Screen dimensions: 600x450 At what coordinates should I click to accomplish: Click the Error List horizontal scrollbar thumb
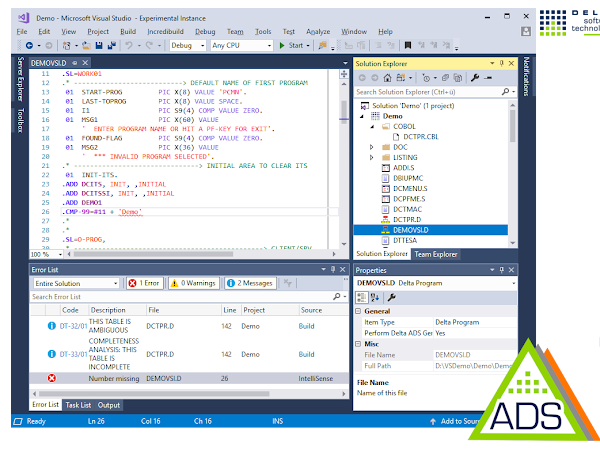coord(154,394)
